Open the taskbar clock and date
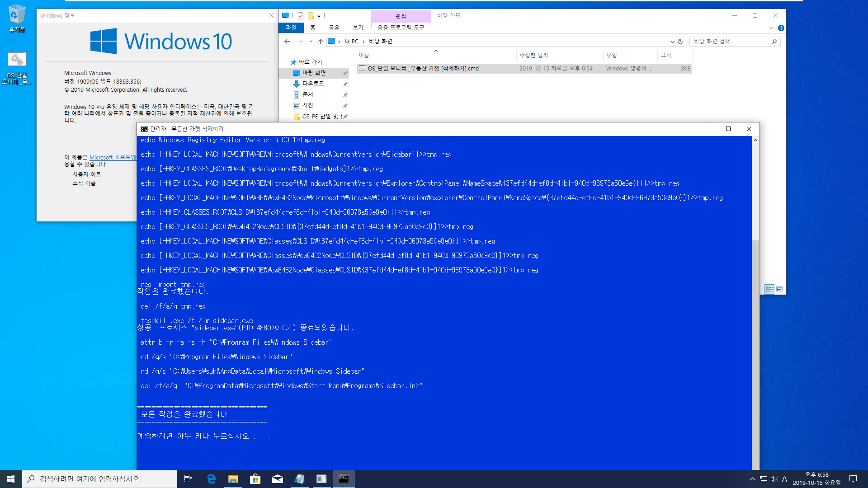The width and height of the screenshot is (868, 488). [817, 479]
